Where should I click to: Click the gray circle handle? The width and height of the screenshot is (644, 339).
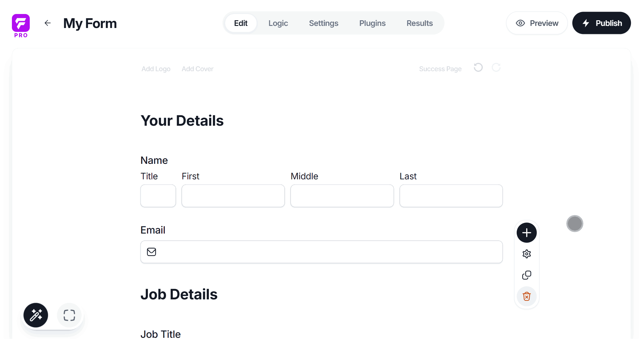tap(575, 223)
